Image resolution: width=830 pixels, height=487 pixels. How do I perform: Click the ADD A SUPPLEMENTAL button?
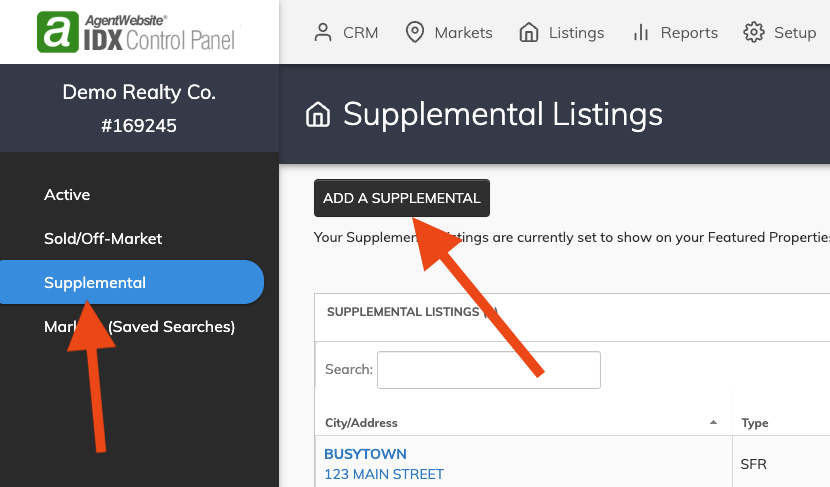[x=402, y=198]
